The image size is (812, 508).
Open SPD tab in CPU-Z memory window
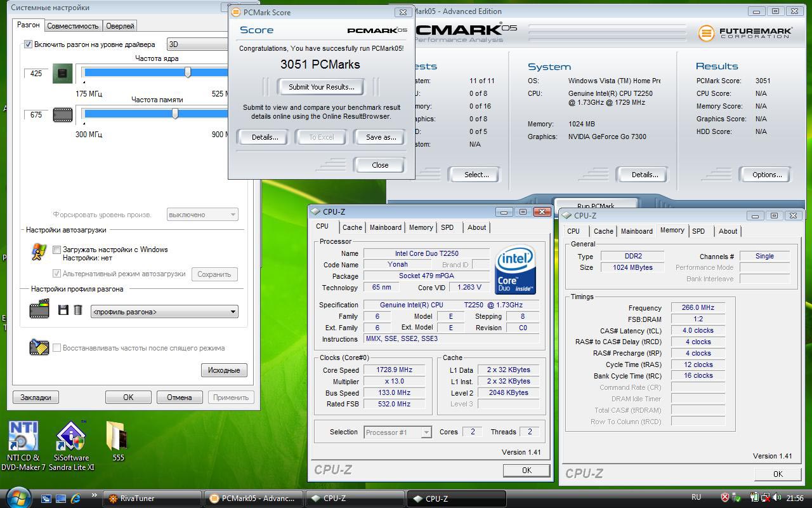tap(698, 231)
